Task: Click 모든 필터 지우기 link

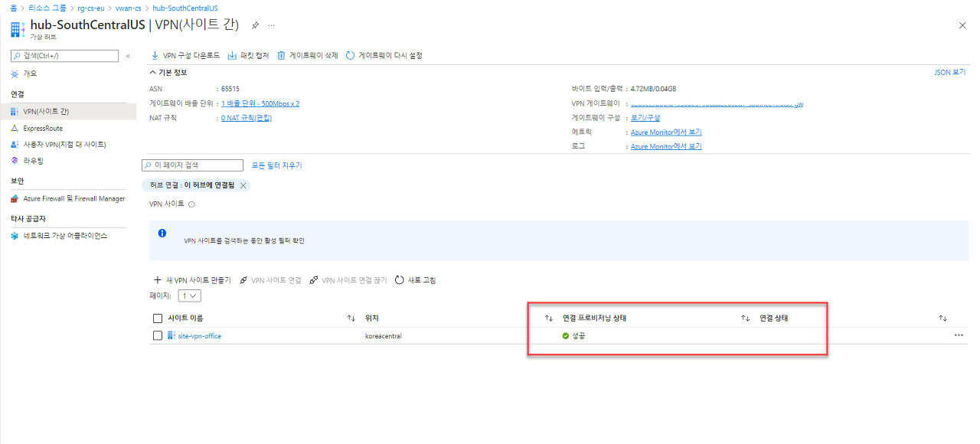Action: (x=277, y=165)
